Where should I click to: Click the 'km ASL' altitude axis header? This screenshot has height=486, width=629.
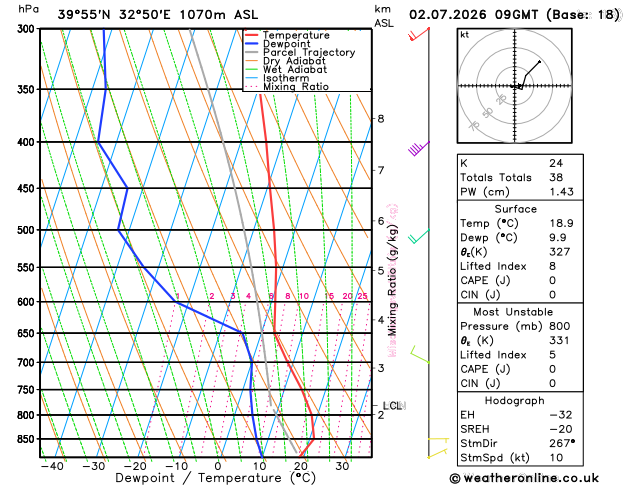pyautogui.click(x=384, y=16)
